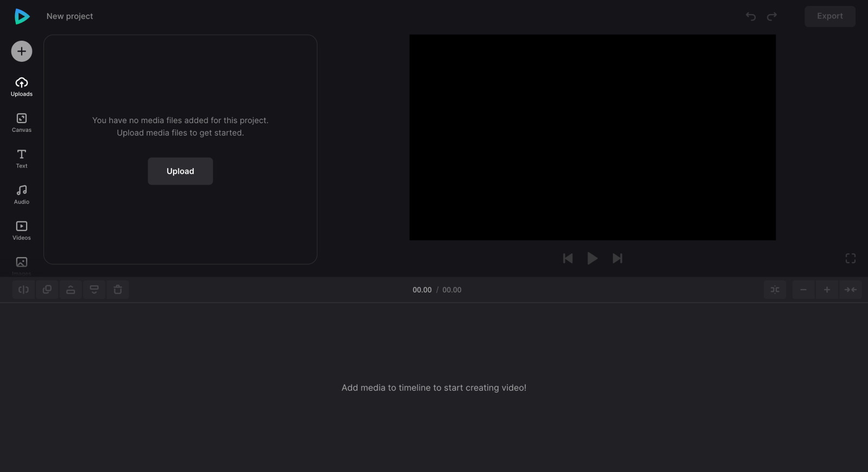Open the Videos sidebar tab
This screenshot has height=472, width=868.
[x=22, y=231]
